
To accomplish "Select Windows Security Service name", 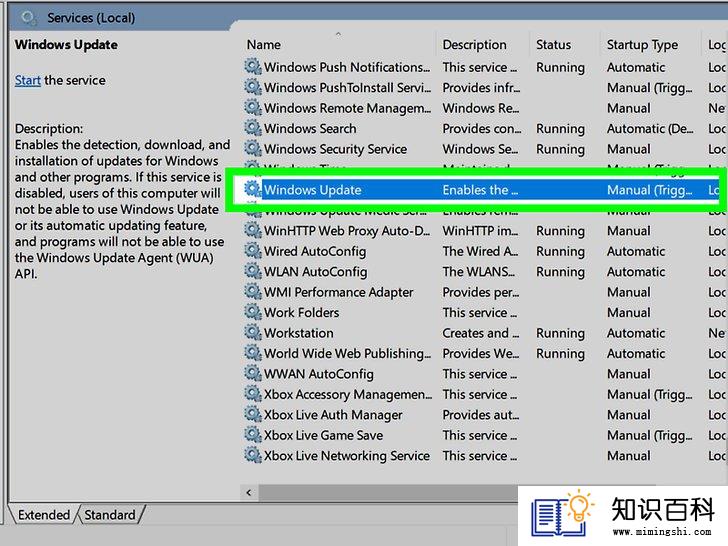I will pyautogui.click(x=335, y=149).
